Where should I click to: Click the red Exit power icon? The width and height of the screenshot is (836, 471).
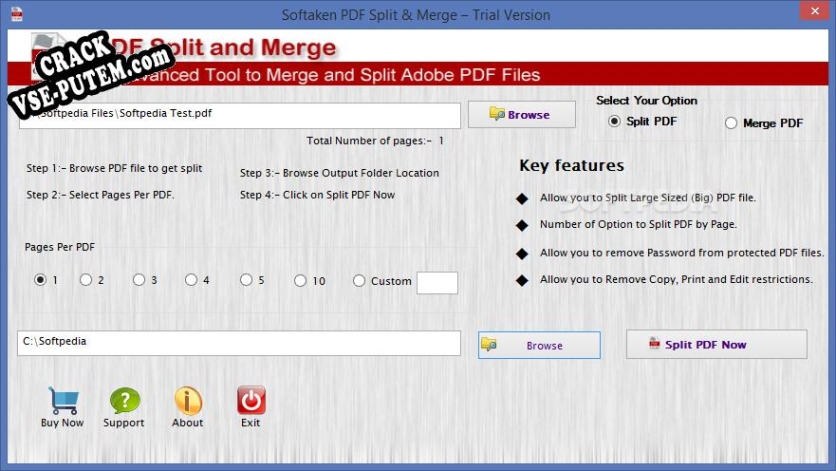251,400
